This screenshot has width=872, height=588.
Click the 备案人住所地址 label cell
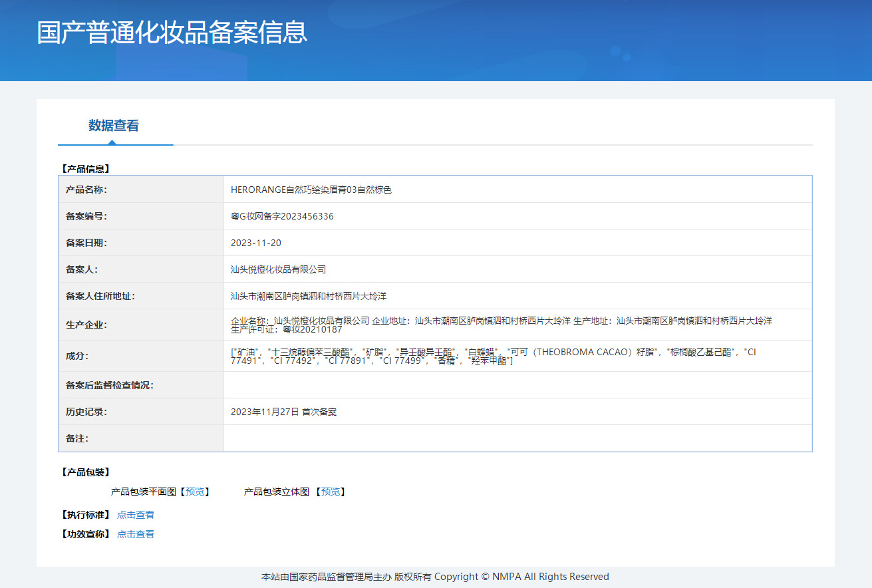pyautogui.click(x=141, y=296)
